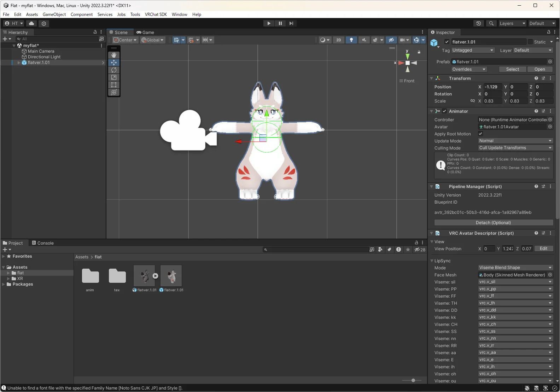Open Undo History clock icon
The height and width of the screenshot is (392, 560).
click(479, 23)
